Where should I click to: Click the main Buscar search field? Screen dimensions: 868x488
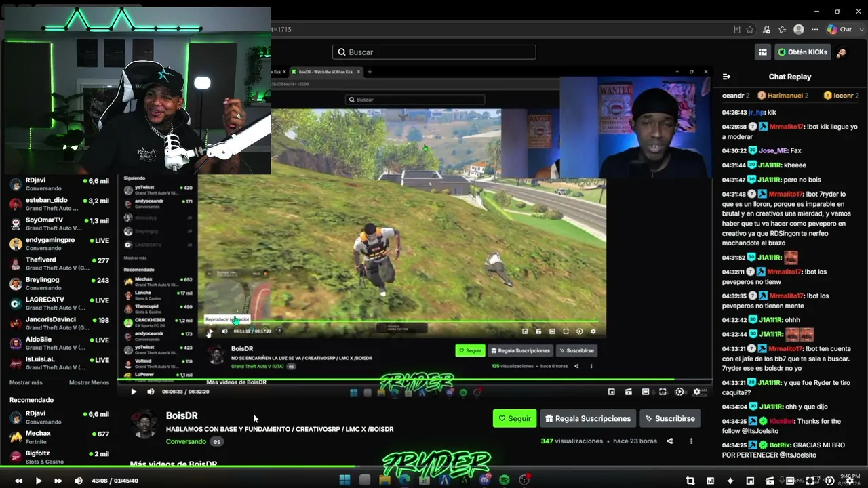[434, 52]
